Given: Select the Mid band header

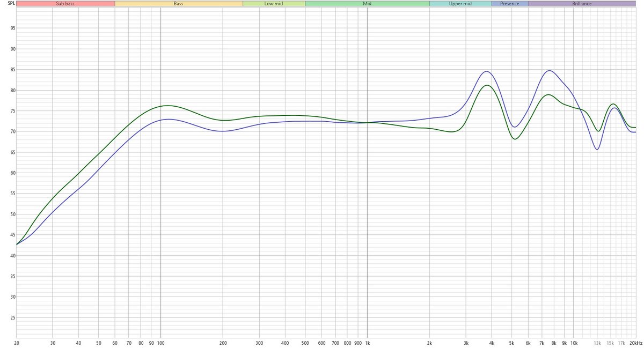Looking at the screenshot, I should (367, 4).
